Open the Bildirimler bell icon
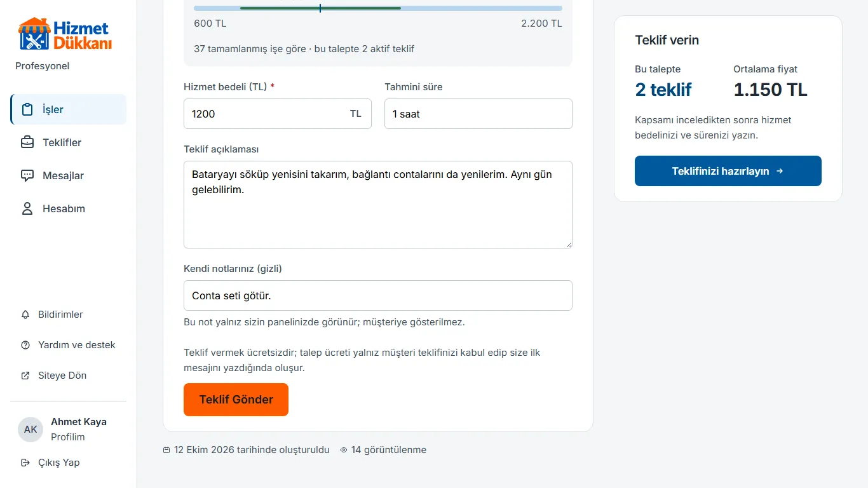The image size is (868, 488). click(25, 315)
